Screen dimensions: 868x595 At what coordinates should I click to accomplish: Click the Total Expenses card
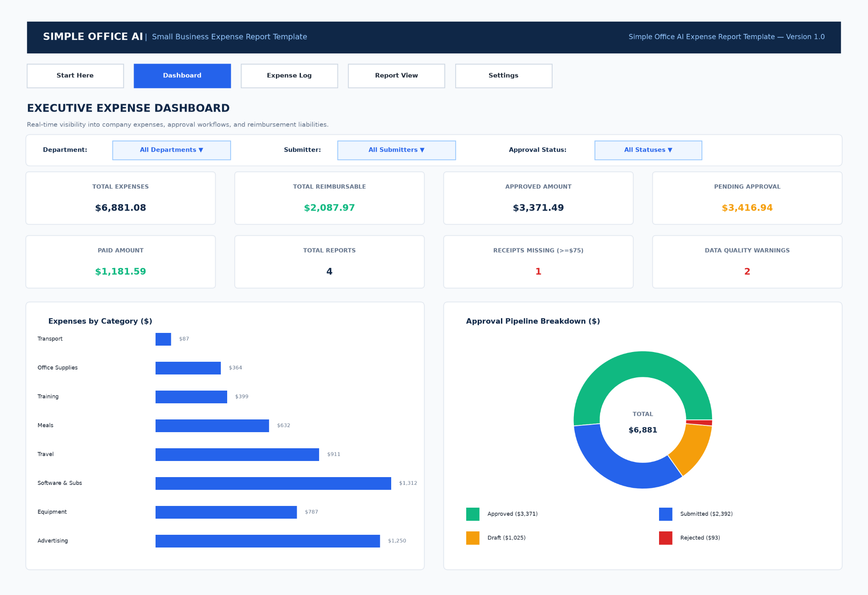pyautogui.click(x=121, y=198)
